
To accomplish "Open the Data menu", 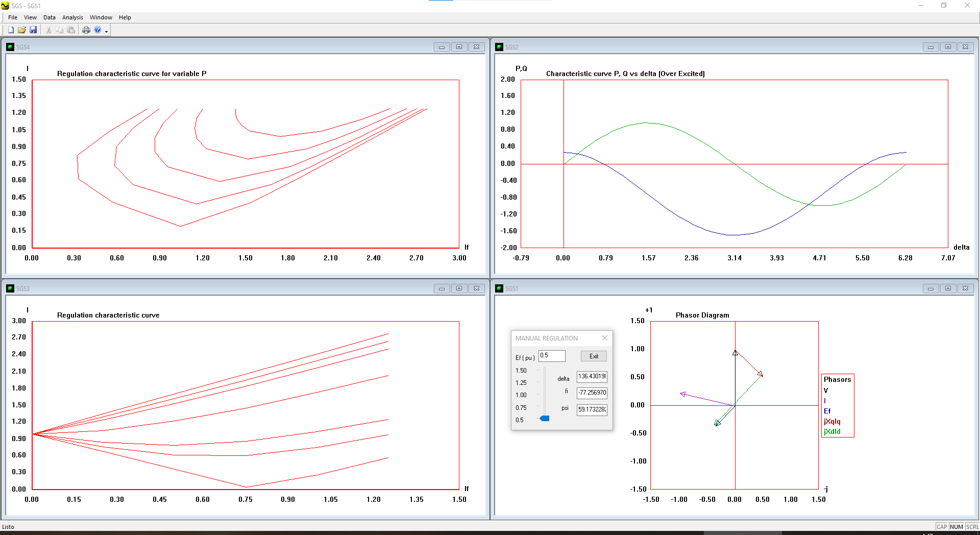I will [x=50, y=17].
